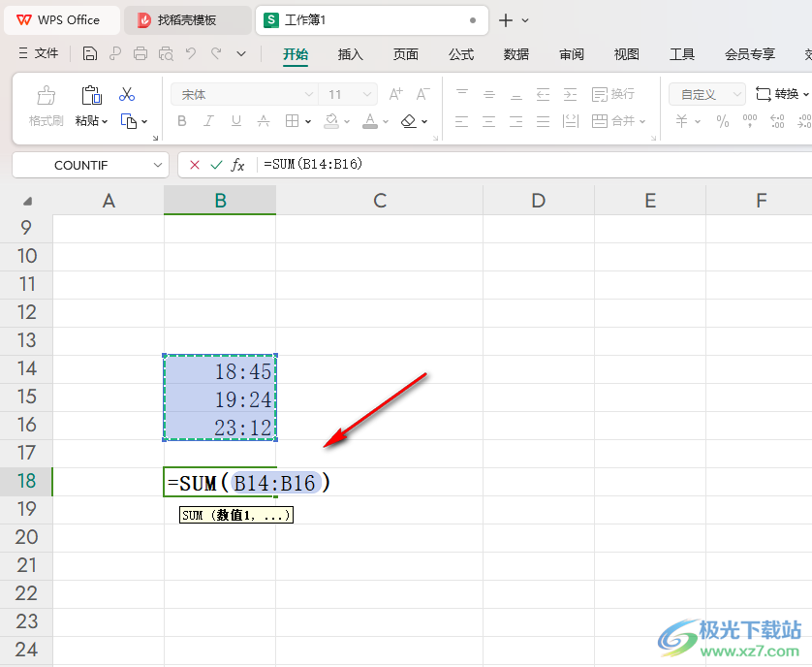Click the Copy icon
The height and width of the screenshot is (667, 812).
(129, 121)
